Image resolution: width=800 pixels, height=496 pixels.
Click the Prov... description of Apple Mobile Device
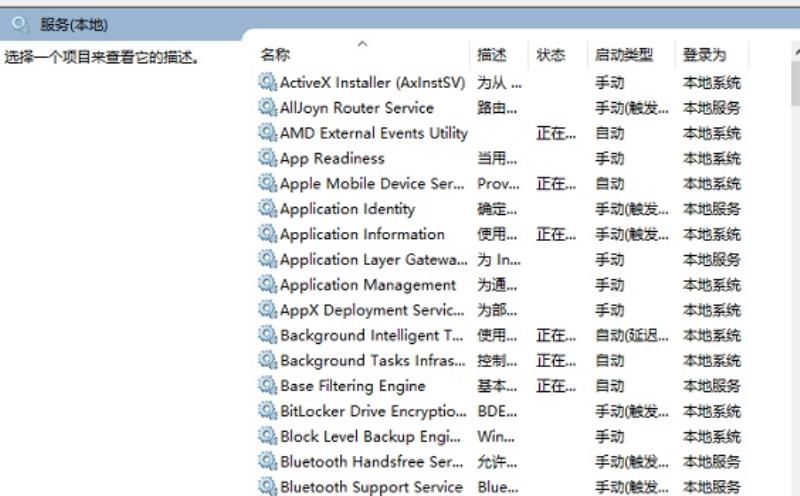pyautogui.click(x=498, y=184)
